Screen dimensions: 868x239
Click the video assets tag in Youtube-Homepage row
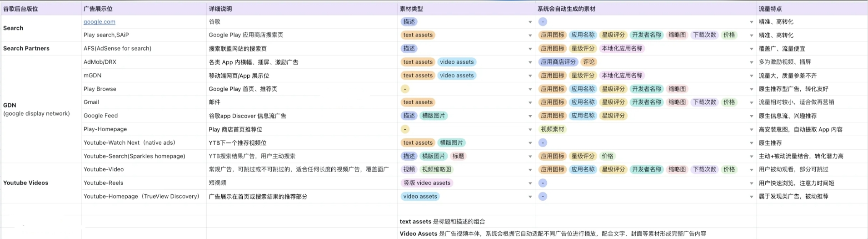coord(420,197)
